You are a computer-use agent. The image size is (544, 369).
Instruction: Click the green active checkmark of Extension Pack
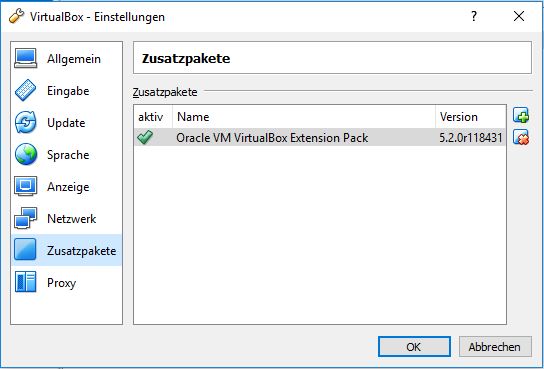(145, 138)
